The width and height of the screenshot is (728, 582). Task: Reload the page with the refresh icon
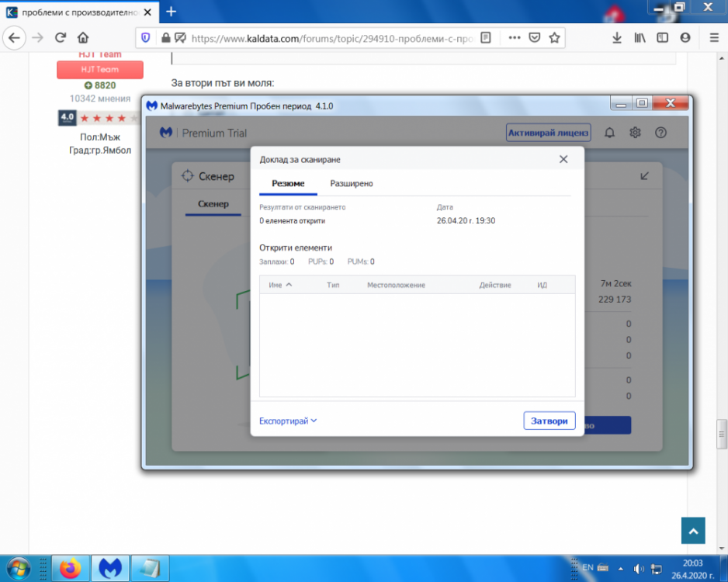[x=61, y=37]
